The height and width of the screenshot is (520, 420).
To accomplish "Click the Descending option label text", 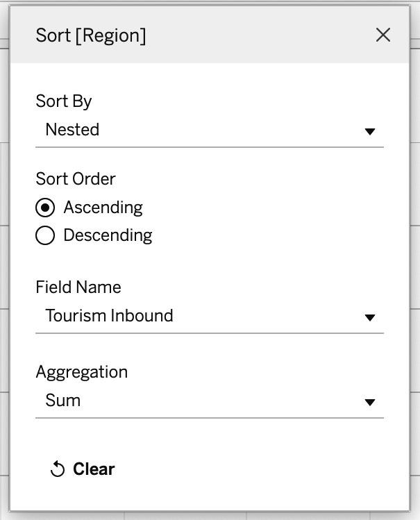I will coord(108,235).
